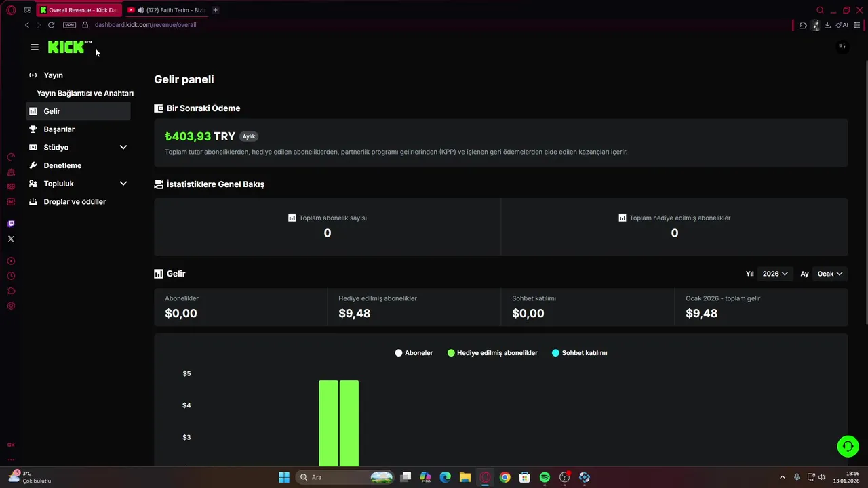
Task: Click Toplam hediye edilmiş abonelikler stat
Action: point(675,226)
